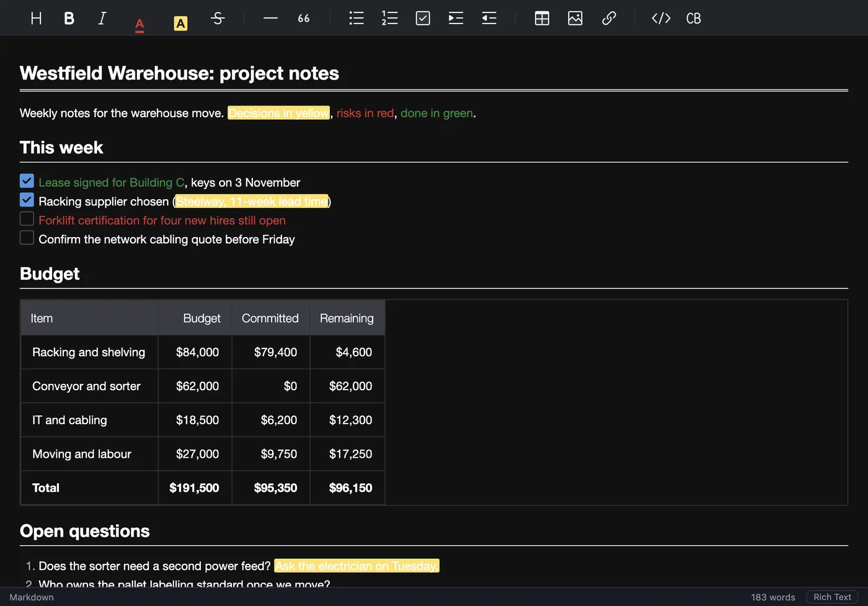This screenshot has width=868, height=606.
Task: Click the Item column header
Action: click(90, 318)
